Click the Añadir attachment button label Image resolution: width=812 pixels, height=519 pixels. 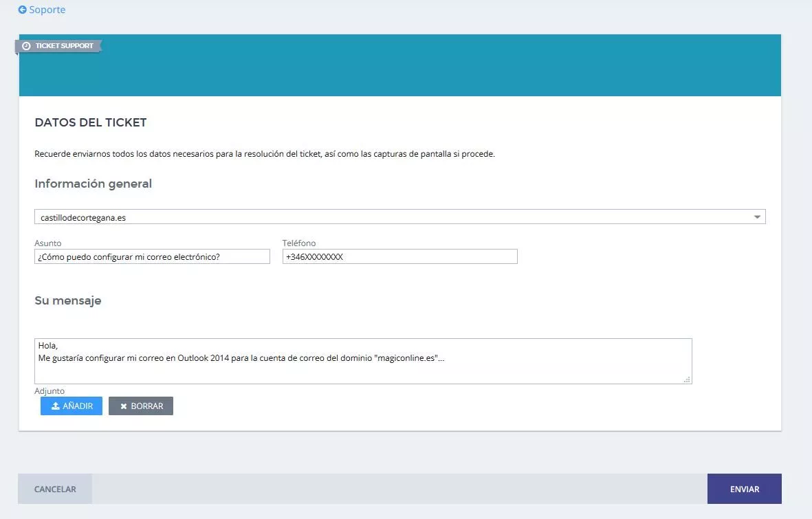[78, 406]
